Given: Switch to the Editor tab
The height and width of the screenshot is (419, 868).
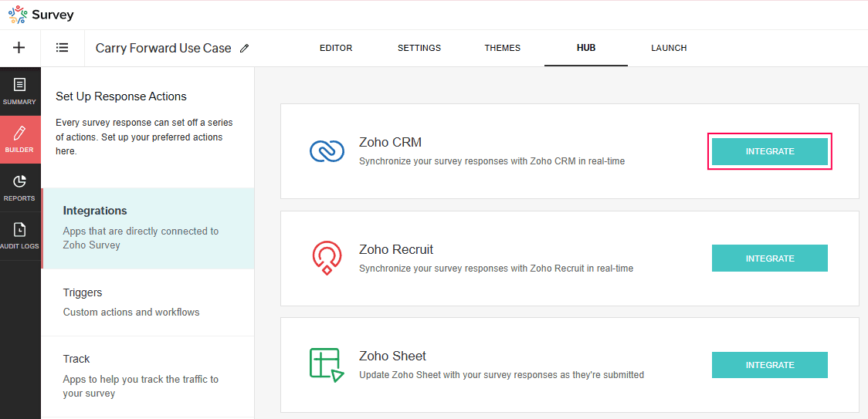Looking at the screenshot, I should 336,48.
